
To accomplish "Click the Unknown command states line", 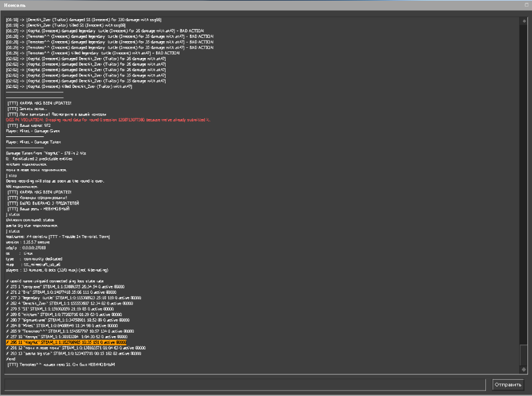I will pos(30,220).
